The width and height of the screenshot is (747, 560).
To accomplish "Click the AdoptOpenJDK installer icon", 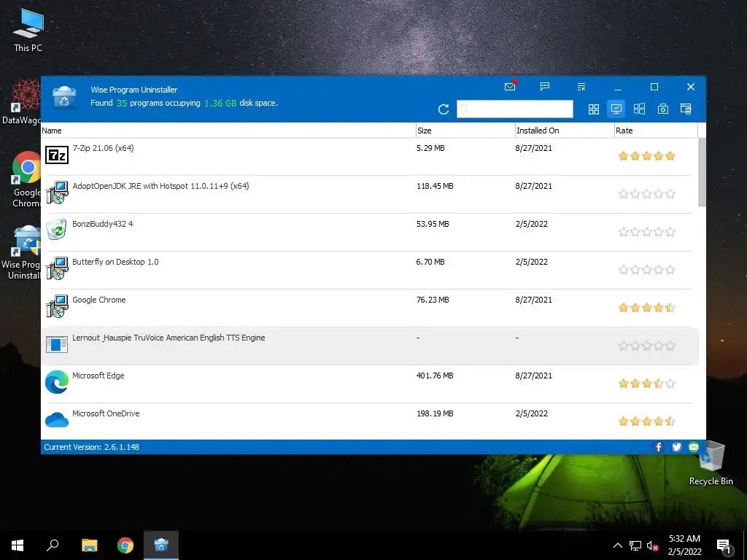I will click(x=57, y=192).
